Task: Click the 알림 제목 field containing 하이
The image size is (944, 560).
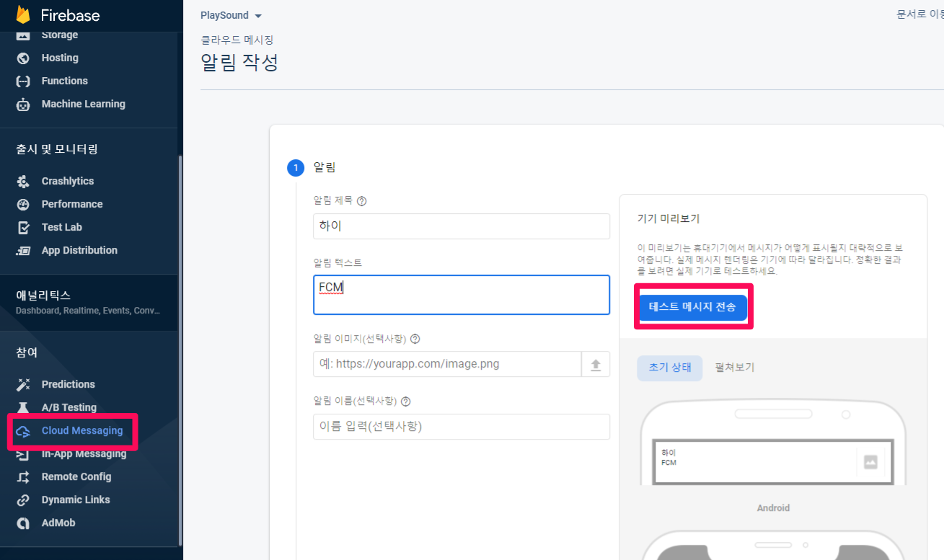Action: [462, 226]
